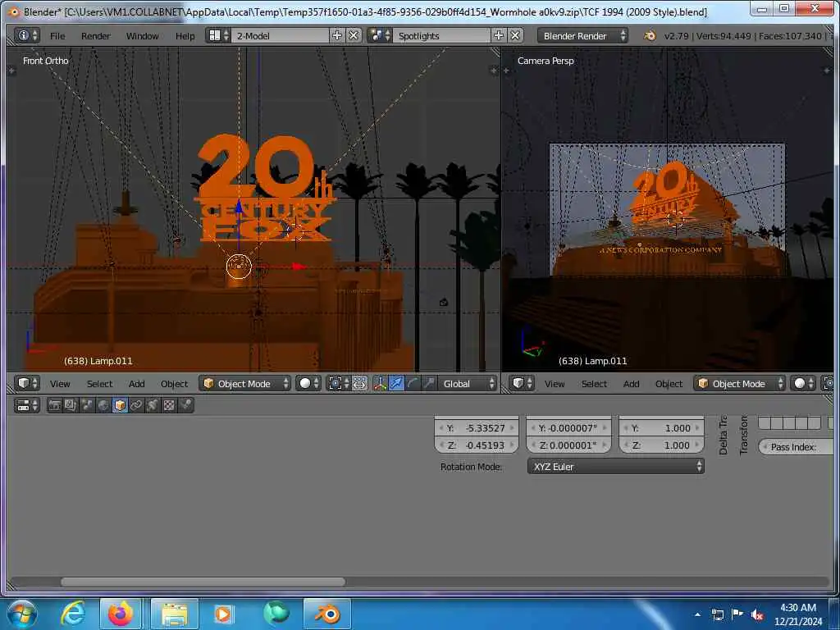Open Object Mode dropdown in left viewport
The height and width of the screenshot is (630, 840).
pos(245,384)
